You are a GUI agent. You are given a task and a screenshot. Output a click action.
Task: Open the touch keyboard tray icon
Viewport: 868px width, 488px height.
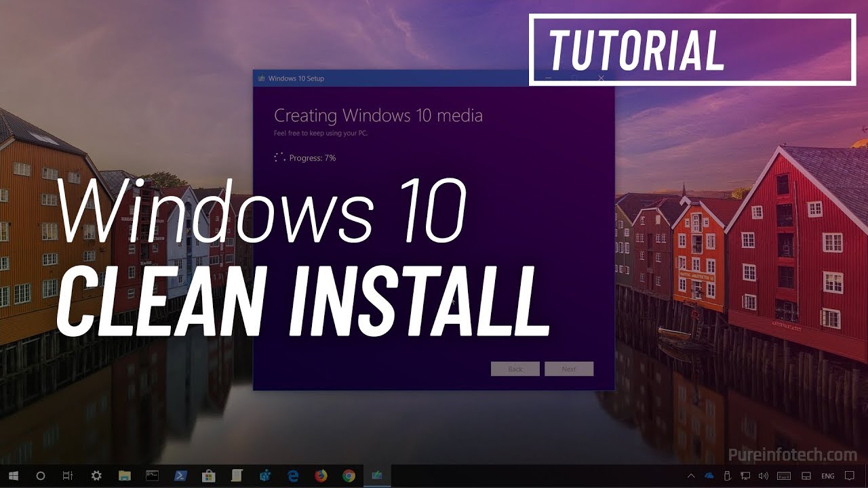[784, 476]
